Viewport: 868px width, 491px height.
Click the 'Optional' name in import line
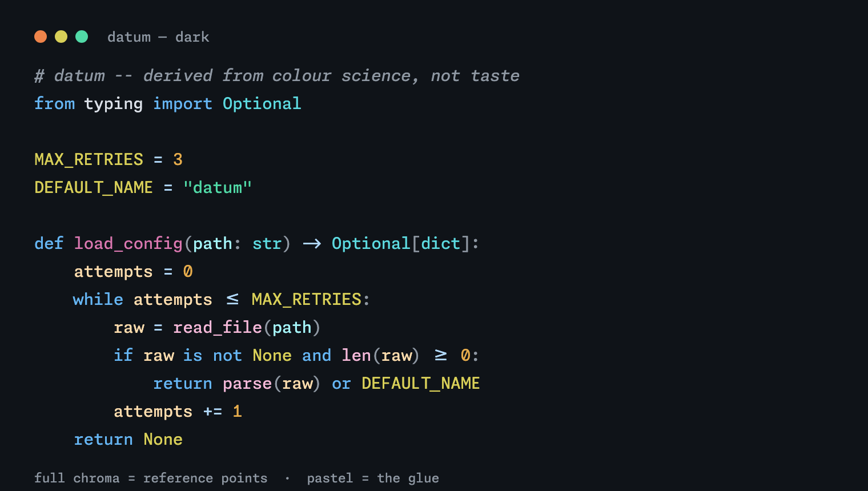[x=262, y=104]
